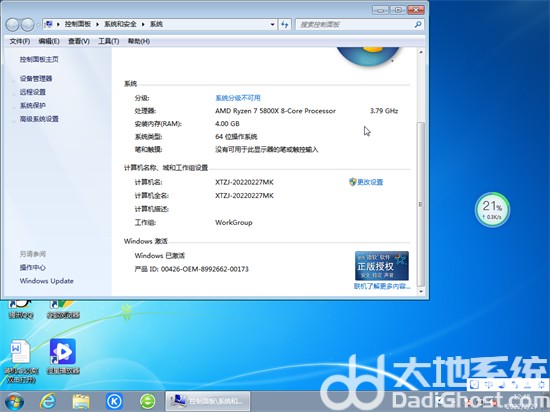Image resolution: width=550 pixels, height=412 pixels.
Task: Open 系统保护 from the sidebar
Action: click(x=33, y=105)
